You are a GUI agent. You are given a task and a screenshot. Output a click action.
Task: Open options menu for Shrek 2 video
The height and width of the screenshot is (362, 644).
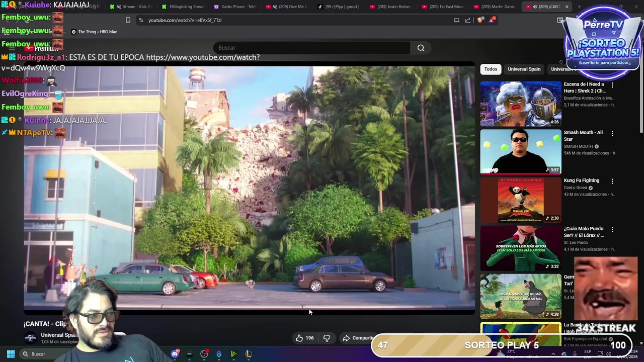click(x=612, y=85)
